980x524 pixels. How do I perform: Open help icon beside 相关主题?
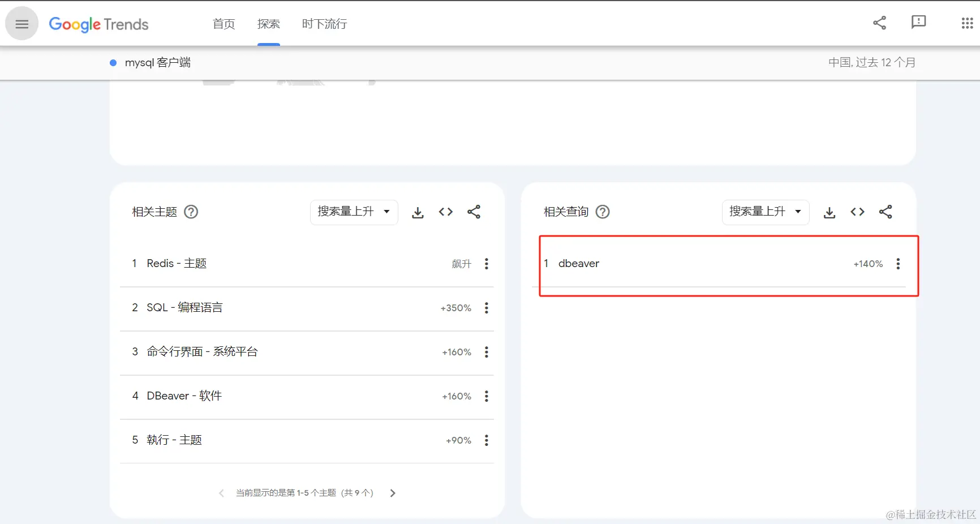[191, 212]
